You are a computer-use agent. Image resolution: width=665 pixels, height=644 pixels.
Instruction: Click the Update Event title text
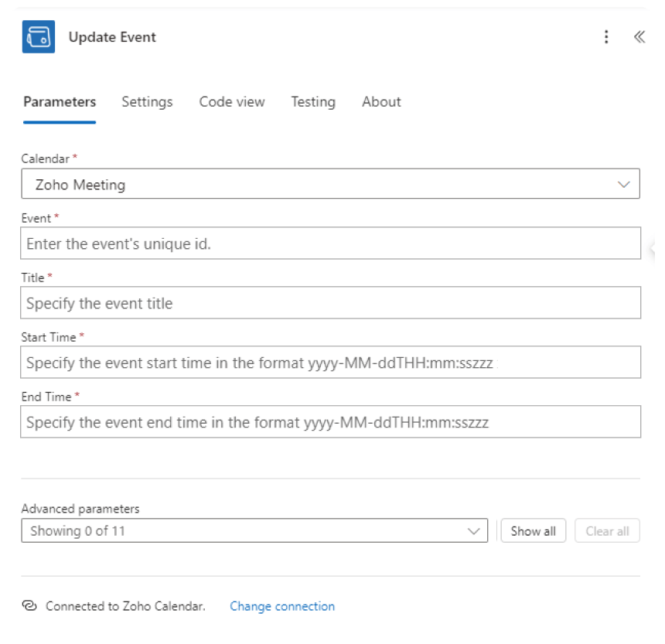tap(112, 37)
